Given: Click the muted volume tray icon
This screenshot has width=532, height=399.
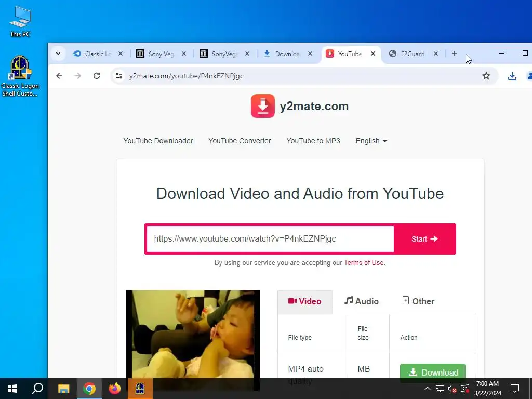Looking at the screenshot, I should click(453, 389).
